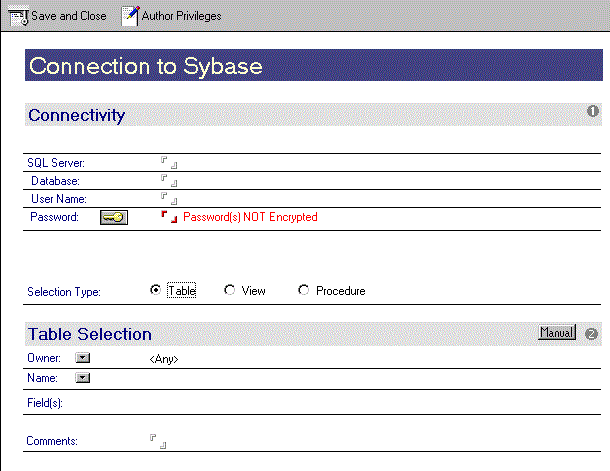Click the Save and Close icon
The width and height of the screenshot is (610, 471).
18,17
